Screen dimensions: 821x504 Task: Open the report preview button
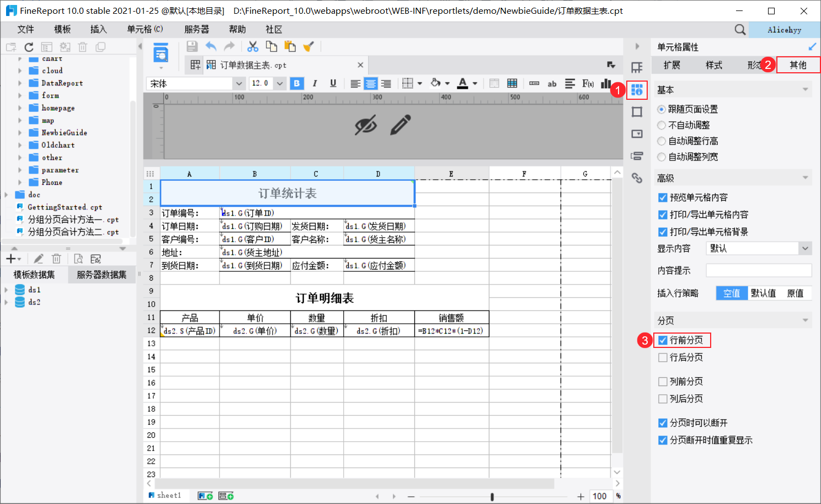coord(161,53)
